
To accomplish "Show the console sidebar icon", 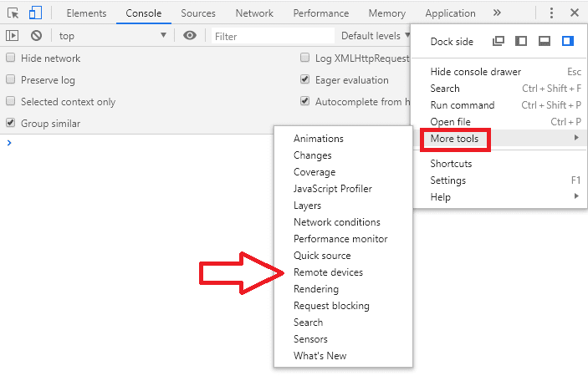I will [12, 36].
